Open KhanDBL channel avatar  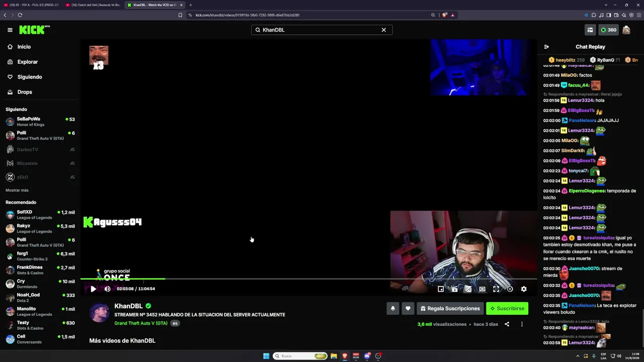click(99, 313)
